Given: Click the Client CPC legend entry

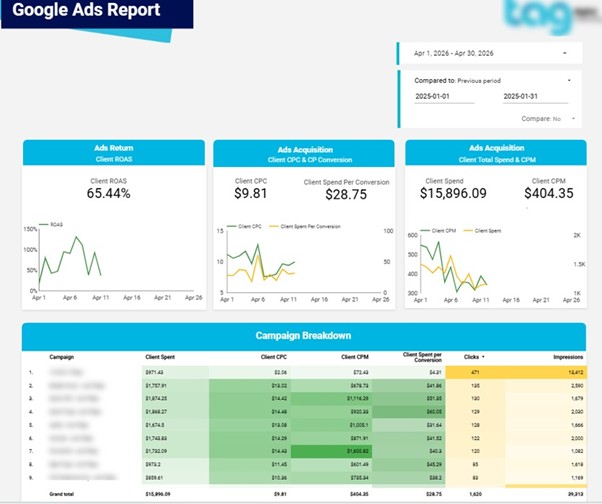Looking at the screenshot, I should click(x=245, y=226).
